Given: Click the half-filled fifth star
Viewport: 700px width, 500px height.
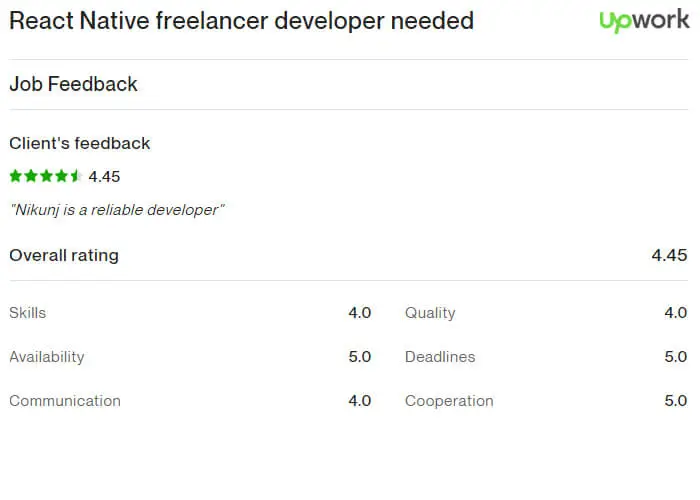Looking at the screenshot, I should pos(76,176).
